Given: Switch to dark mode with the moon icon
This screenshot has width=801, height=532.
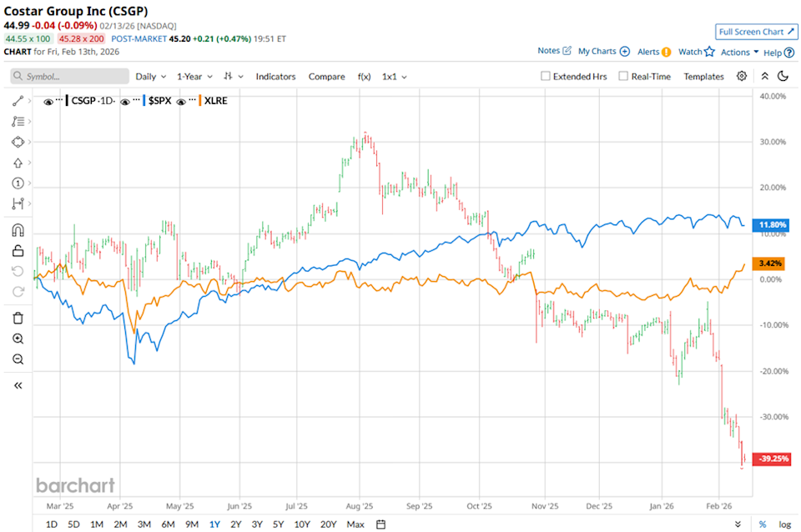Looking at the screenshot, I should [x=782, y=76].
